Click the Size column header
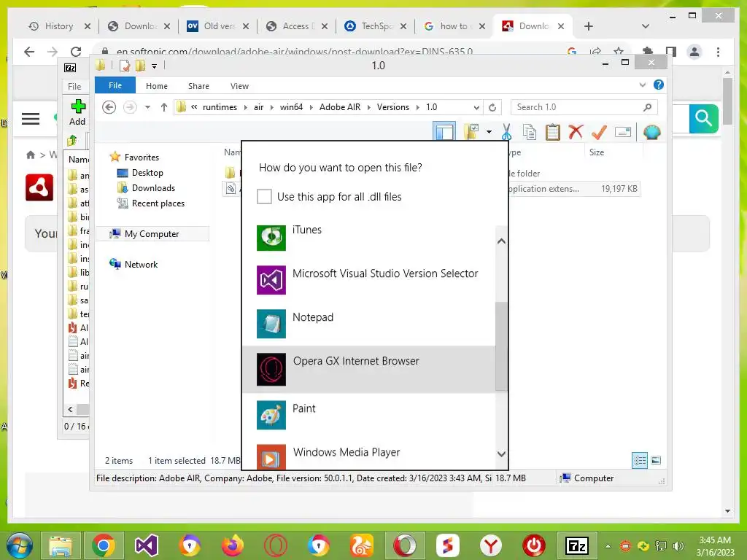This screenshot has height=560, width=747. click(613, 152)
